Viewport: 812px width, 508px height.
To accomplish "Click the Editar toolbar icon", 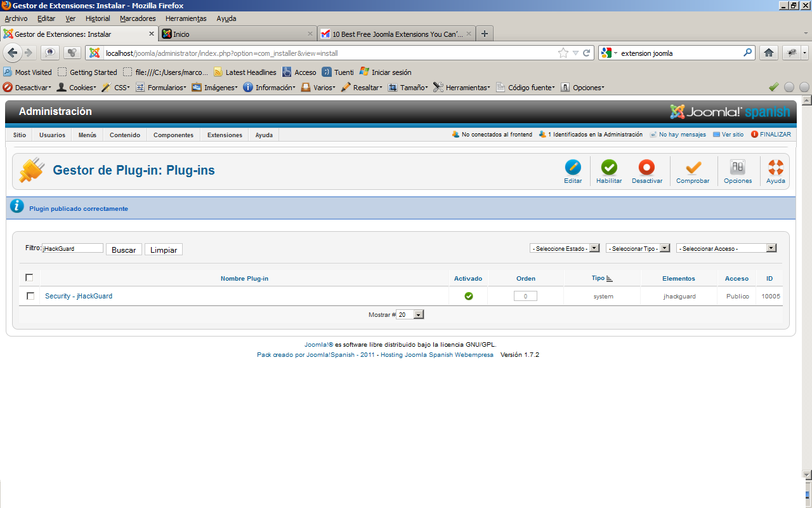I will (x=572, y=168).
